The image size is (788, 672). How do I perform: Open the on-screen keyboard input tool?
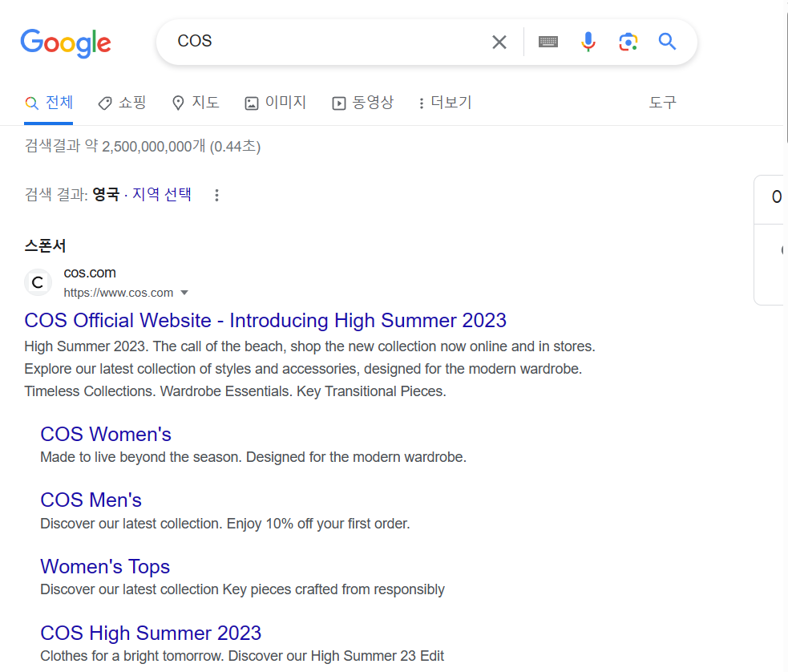tap(548, 42)
